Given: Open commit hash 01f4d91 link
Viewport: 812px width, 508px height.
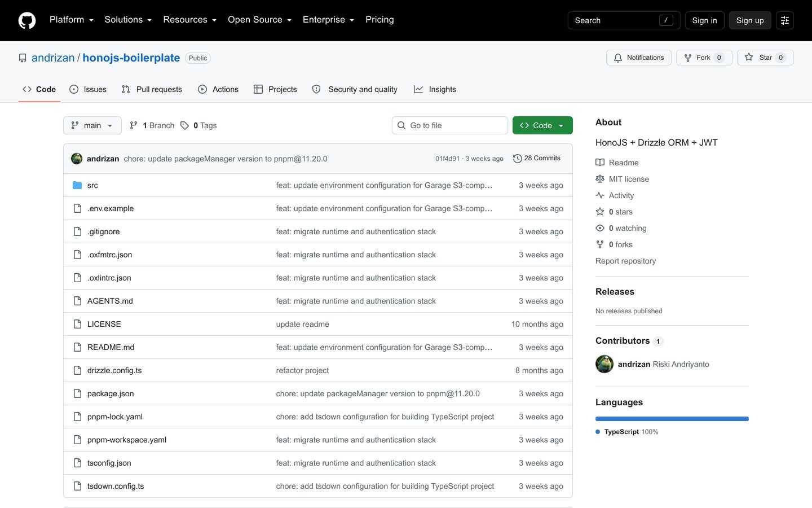Looking at the screenshot, I should pyautogui.click(x=447, y=159).
